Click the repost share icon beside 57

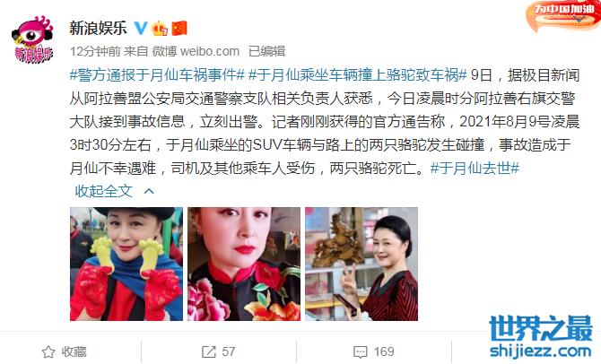point(209,351)
